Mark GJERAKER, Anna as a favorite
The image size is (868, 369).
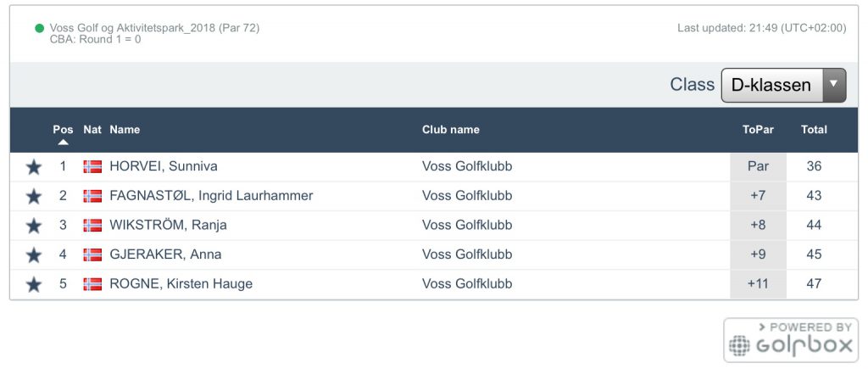tap(33, 254)
